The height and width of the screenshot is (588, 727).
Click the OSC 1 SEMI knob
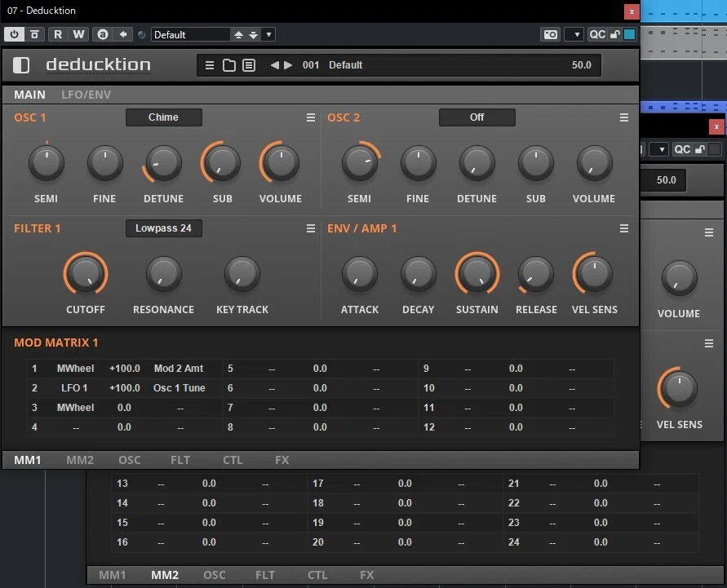[46, 162]
